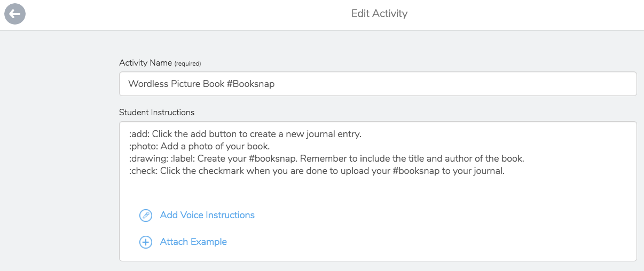
Task: Click the back arrow button
Action: (15, 14)
